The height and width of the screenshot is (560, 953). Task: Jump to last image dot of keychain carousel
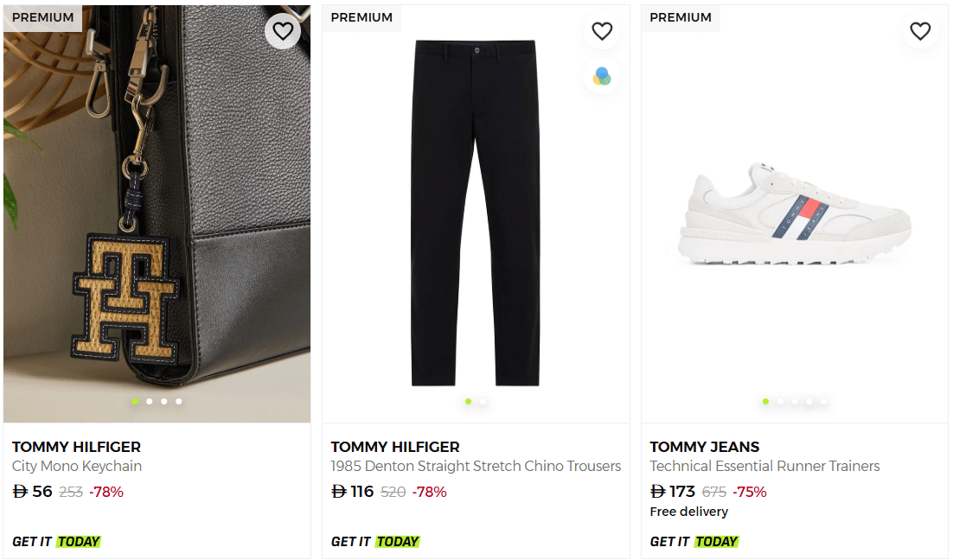pos(179,401)
